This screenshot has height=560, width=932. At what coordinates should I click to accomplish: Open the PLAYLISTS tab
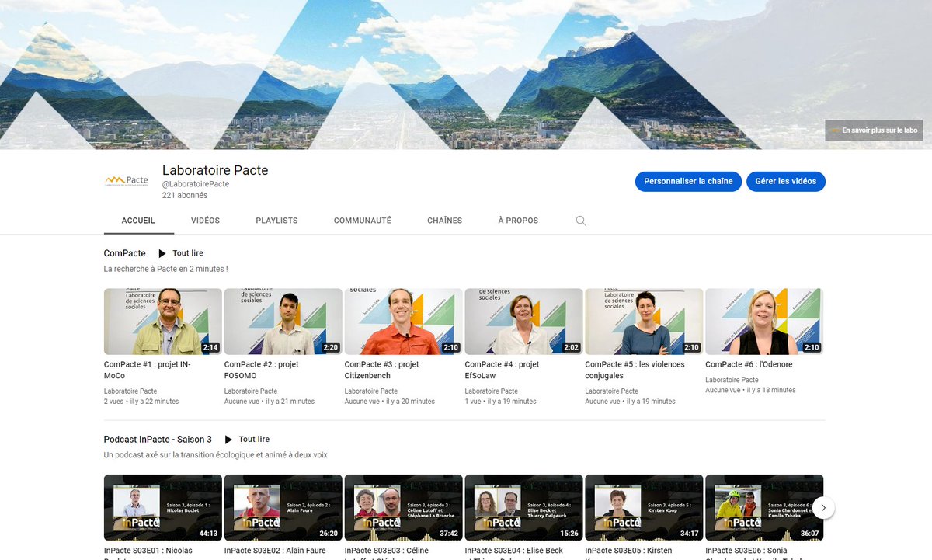tap(276, 221)
